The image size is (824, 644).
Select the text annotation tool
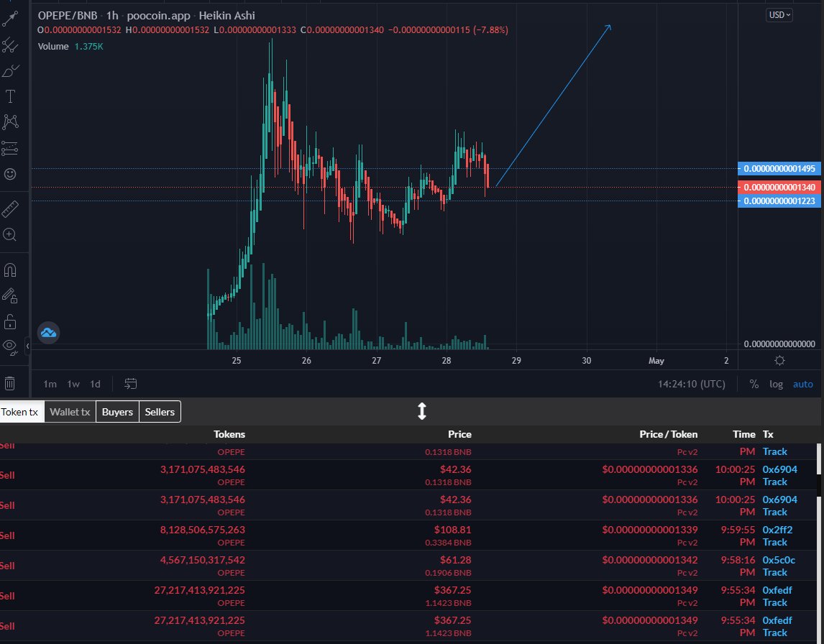[x=10, y=96]
